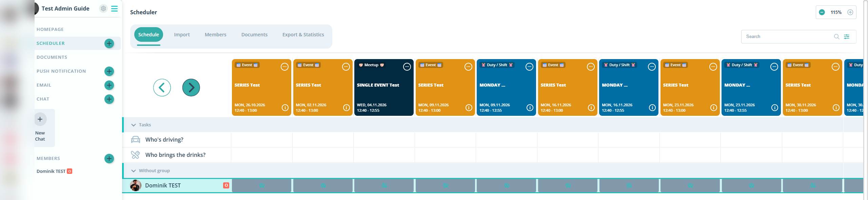Select Scheduler in sidebar

pos(51,43)
